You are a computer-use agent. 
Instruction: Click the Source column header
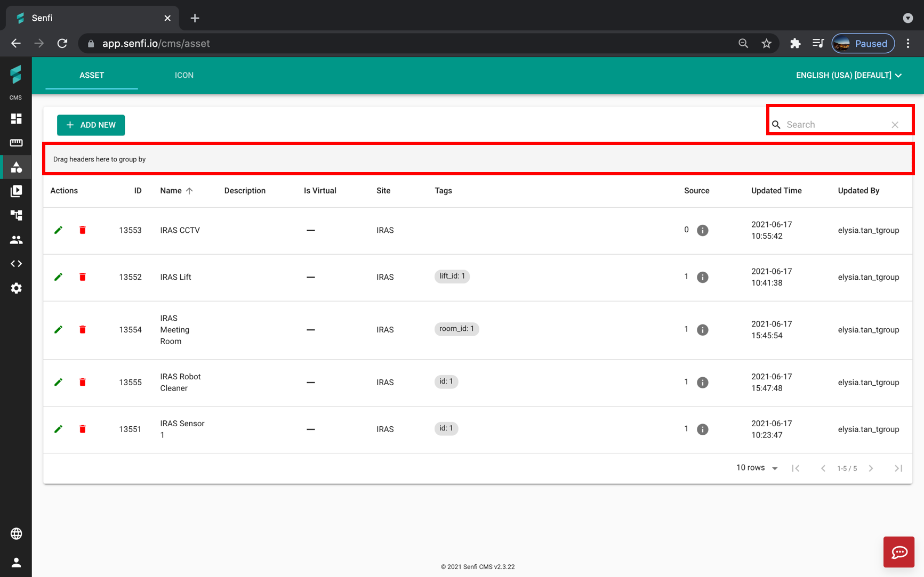coord(696,191)
